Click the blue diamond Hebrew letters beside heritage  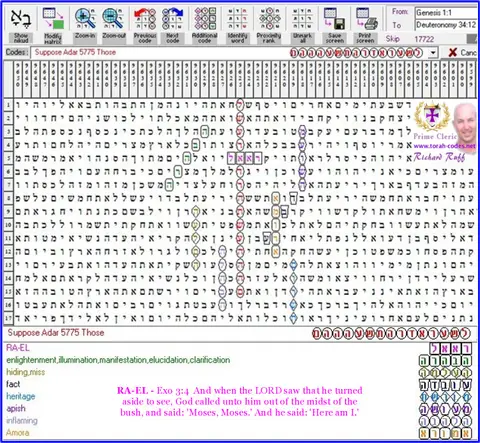pos(446,397)
